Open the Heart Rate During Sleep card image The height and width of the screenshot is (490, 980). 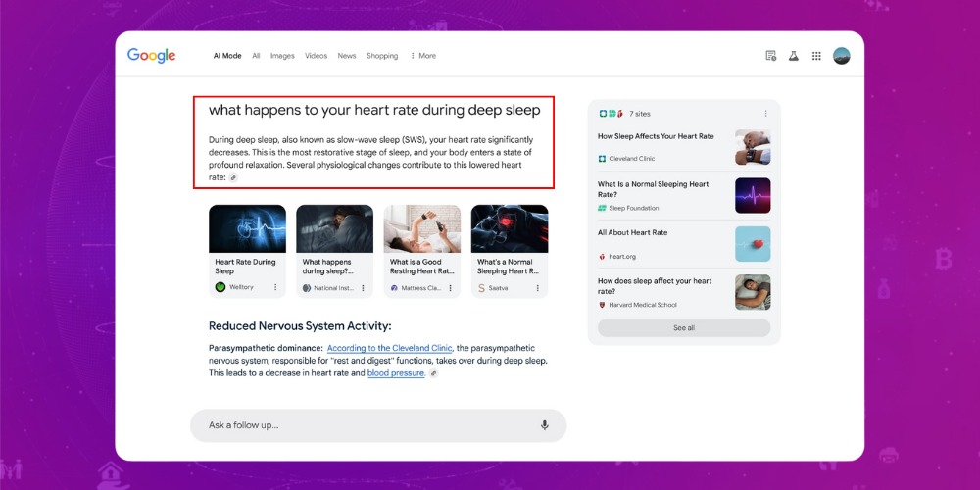tap(248, 228)
